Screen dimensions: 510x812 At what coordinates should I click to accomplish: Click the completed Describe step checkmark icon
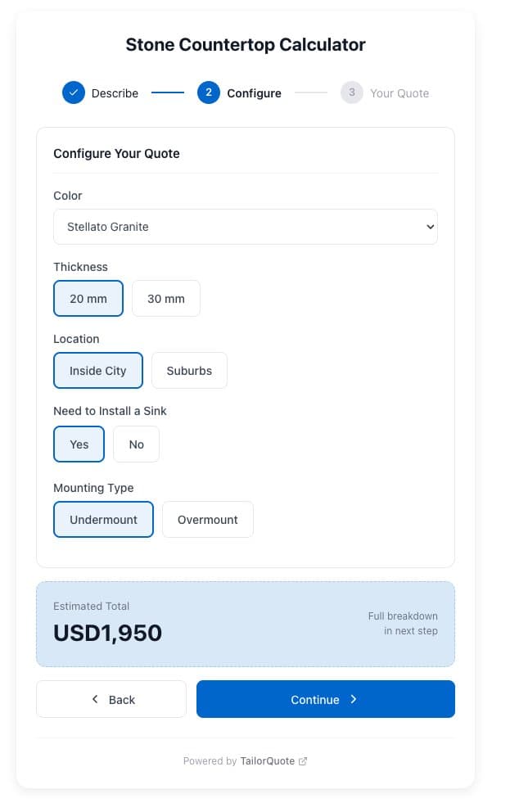[x=74, y=92]
